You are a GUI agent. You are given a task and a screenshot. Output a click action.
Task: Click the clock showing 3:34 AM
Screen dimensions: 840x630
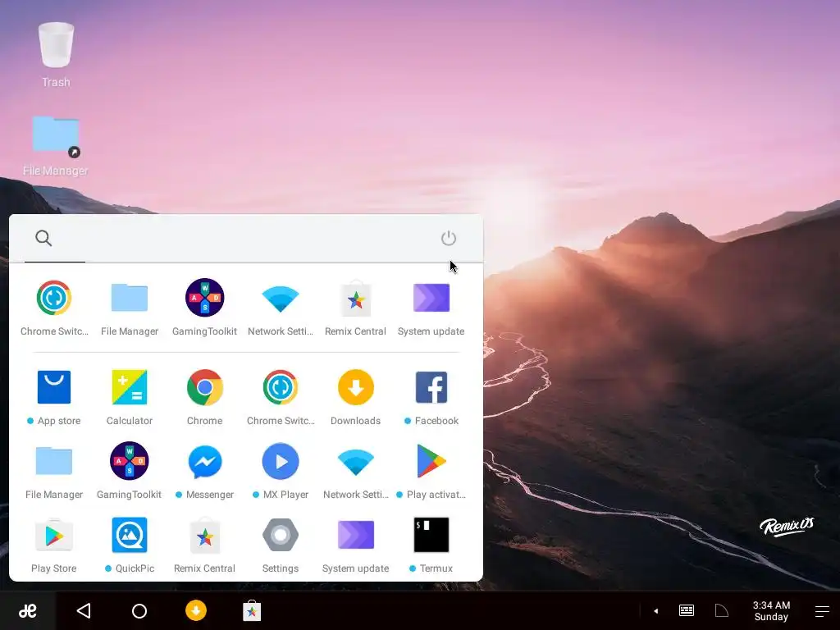click(x=771, y=610)
